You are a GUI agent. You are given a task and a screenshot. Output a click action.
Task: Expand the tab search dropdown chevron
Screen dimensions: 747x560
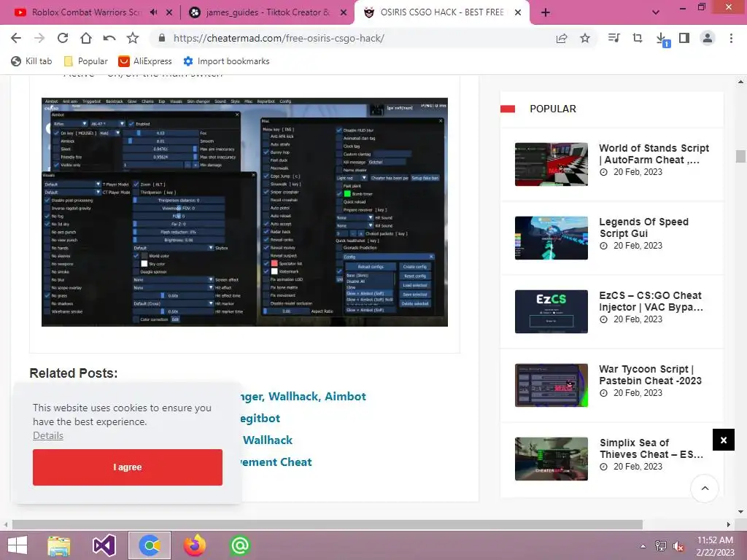coord(656,12)
